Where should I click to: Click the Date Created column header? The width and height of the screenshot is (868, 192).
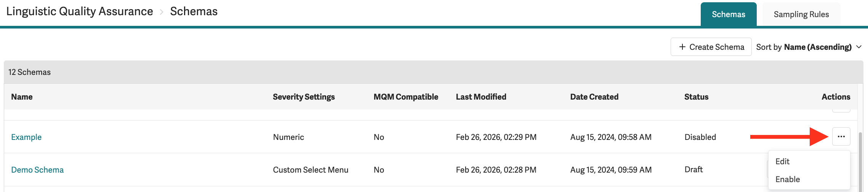click(594, 97)
